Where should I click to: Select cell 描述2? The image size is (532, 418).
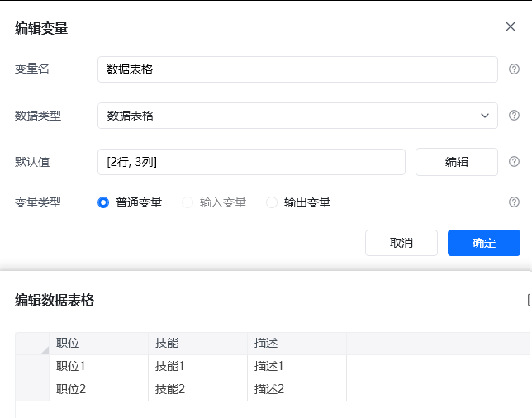[297, 390]
